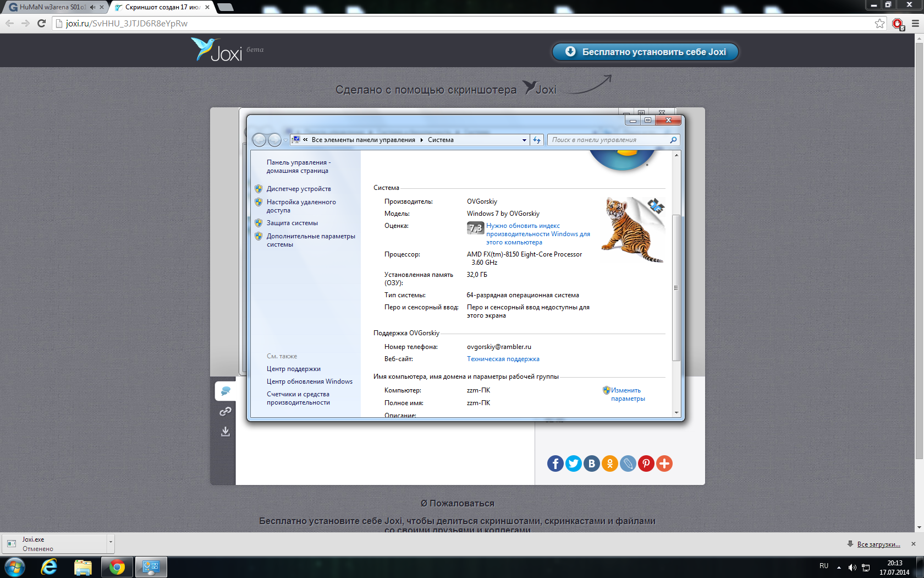The height and width of the screenshot is (578, 924).
Task: Share the screenshot on Twitter
Action: point(574,464)
